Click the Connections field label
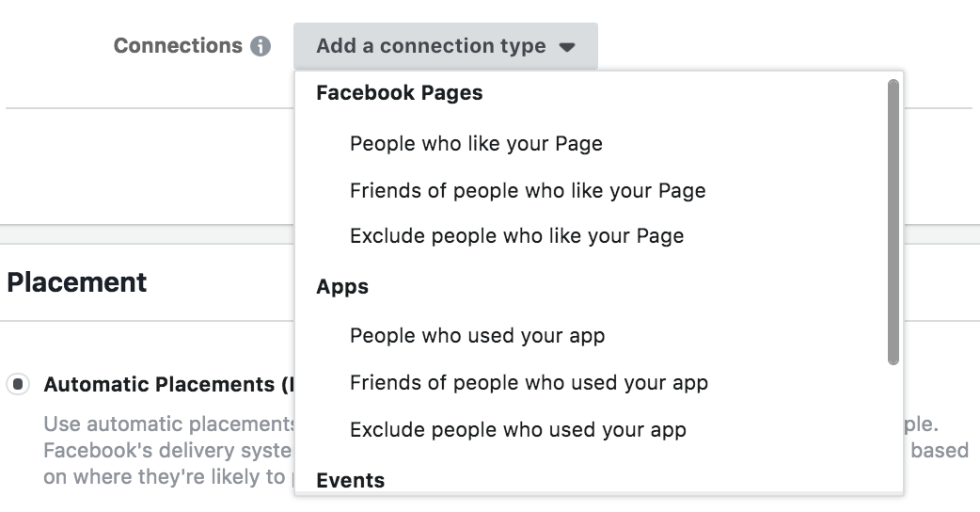The image size is (980, 512). point(178,45)
